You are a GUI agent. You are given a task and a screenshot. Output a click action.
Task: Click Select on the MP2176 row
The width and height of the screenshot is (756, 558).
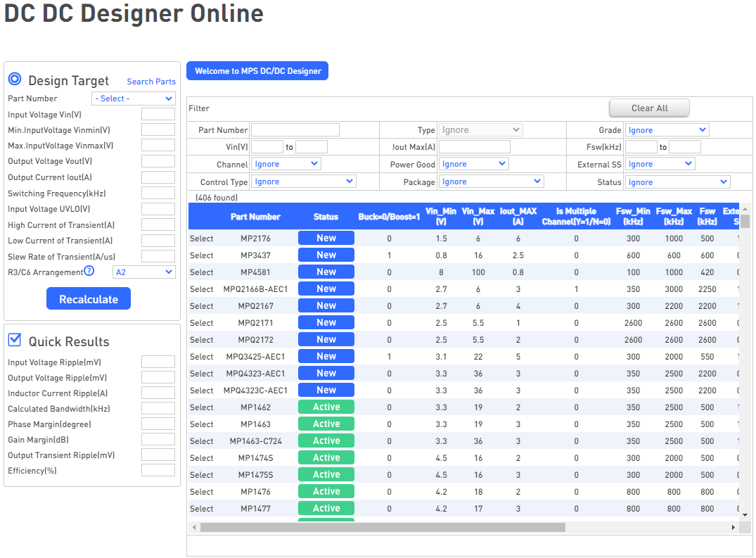[x=201, y=238]
